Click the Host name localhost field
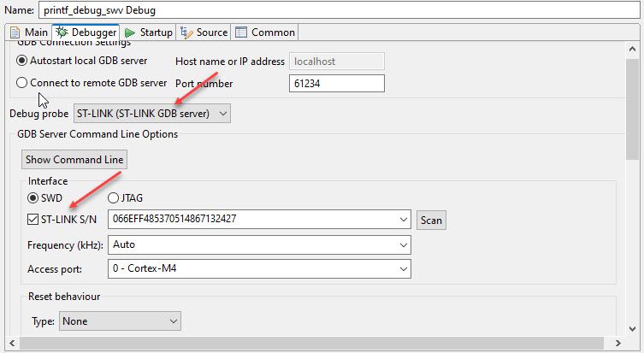This screenshot has height=353, width=644. click(x=337, y=62)
